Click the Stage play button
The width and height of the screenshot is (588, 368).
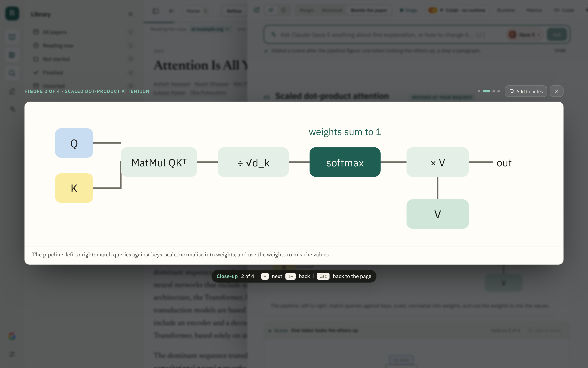pyautogui.click(x=409, y=10)
